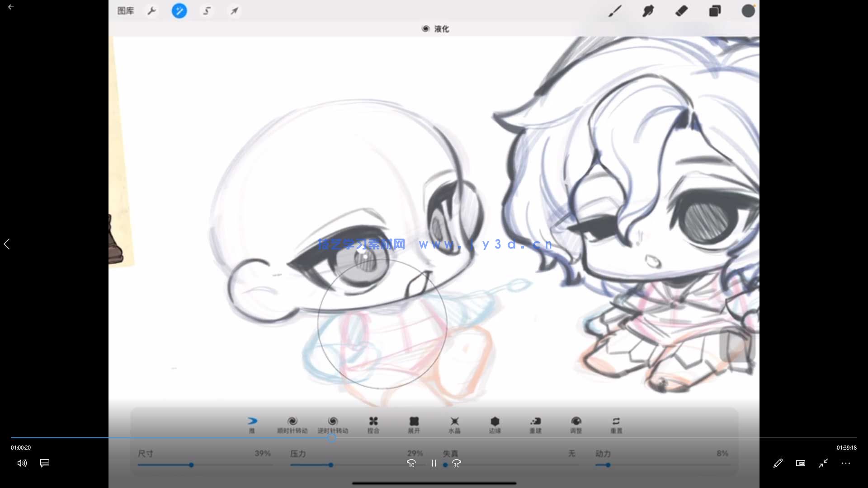Pause the video playback
Screen dimensions: 868x488
[x=434, y=463]
